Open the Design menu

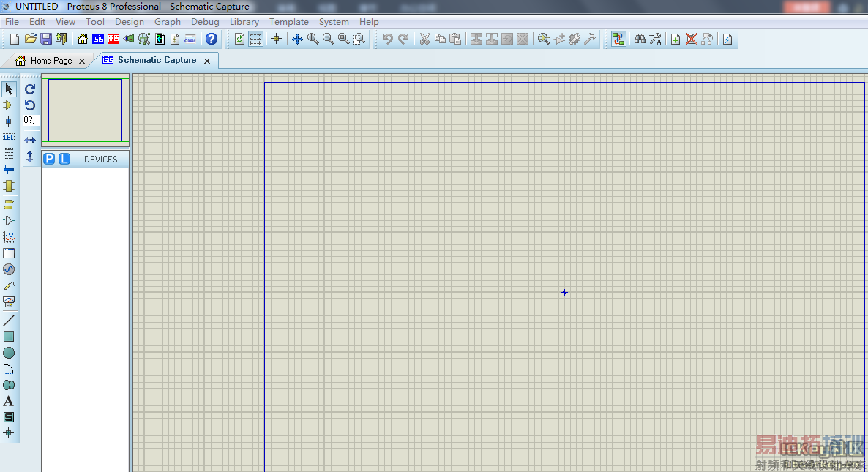[x=130, y=21]
